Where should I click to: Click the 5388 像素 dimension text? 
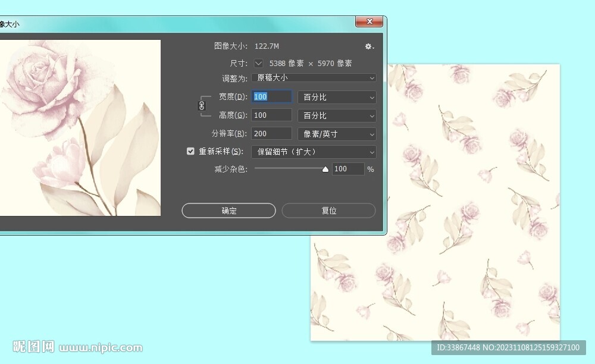(x=287, y=63)
